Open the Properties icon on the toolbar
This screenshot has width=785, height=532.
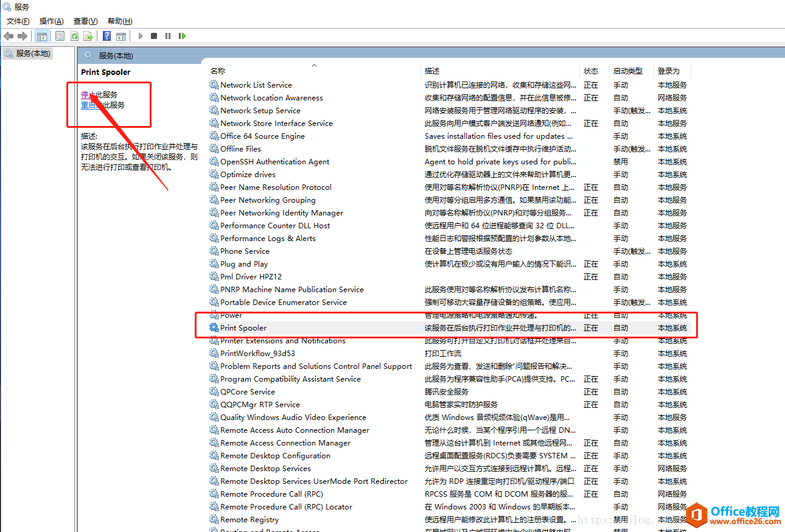click(60, 36)
